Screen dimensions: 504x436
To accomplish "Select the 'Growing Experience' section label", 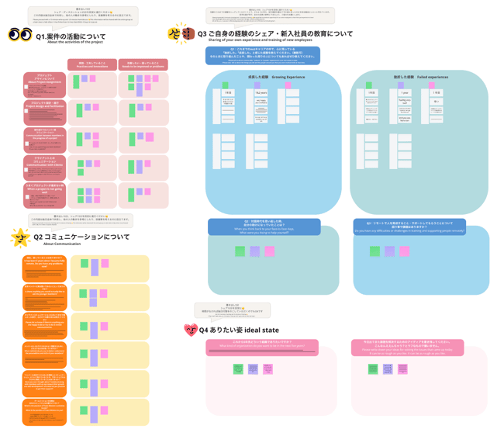I will pos(275,77).
